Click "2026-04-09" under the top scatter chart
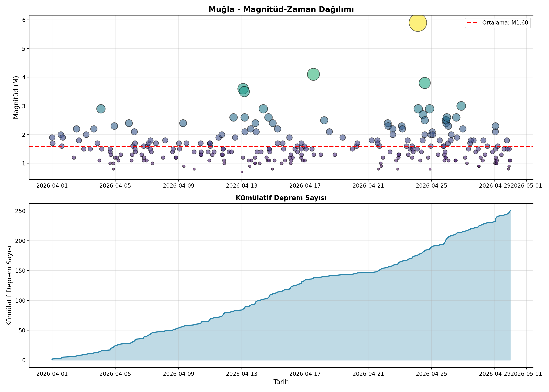Image resolution: width=549 pixels, height=392 pixels. tap(178, 186)
